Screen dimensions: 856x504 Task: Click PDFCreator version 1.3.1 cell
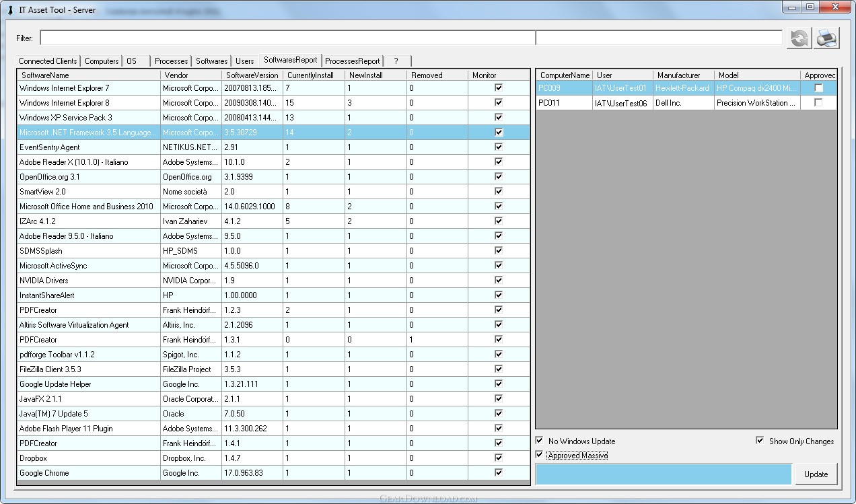[252, 340]
